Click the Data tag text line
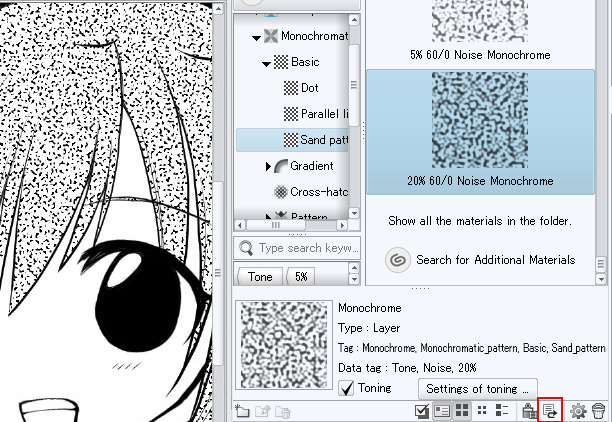The image size is (612, 422). [x=407, y=368]
